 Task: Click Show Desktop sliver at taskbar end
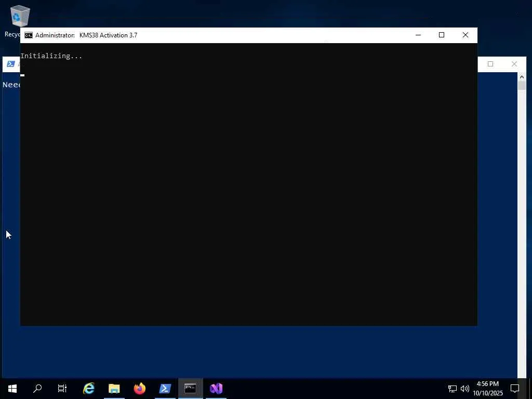click(530, 389)
